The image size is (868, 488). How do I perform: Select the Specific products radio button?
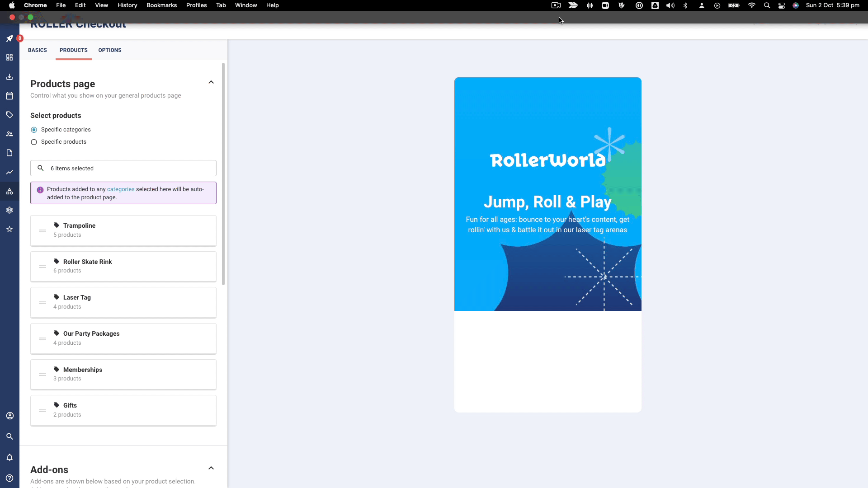pyautogui.click(x=34, y=142)
